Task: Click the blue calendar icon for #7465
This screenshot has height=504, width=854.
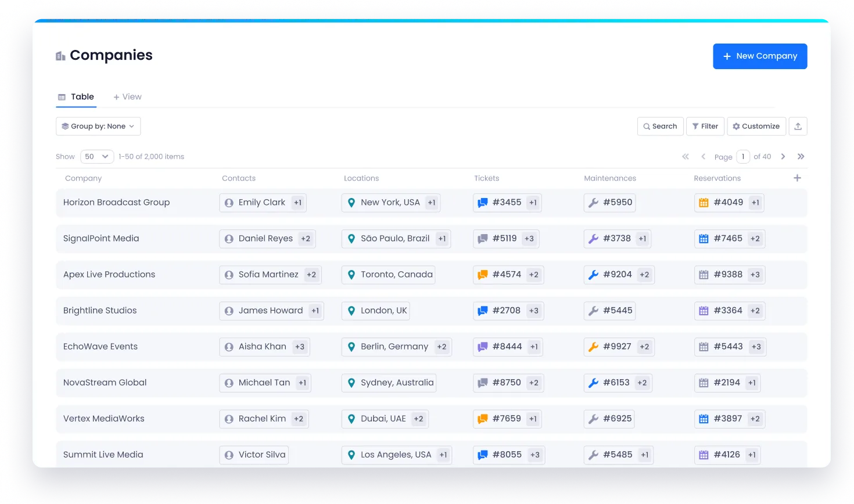Action: [x=704, y=239]
